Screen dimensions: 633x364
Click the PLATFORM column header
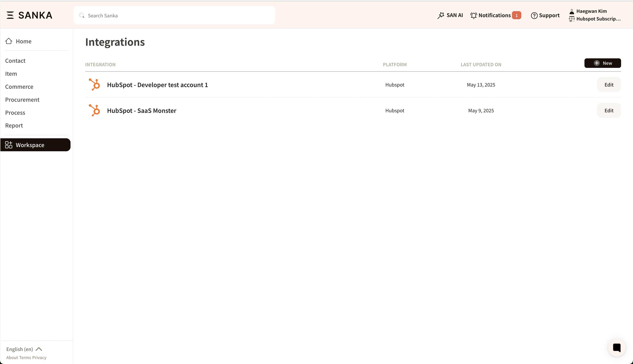tap(395, 65)
